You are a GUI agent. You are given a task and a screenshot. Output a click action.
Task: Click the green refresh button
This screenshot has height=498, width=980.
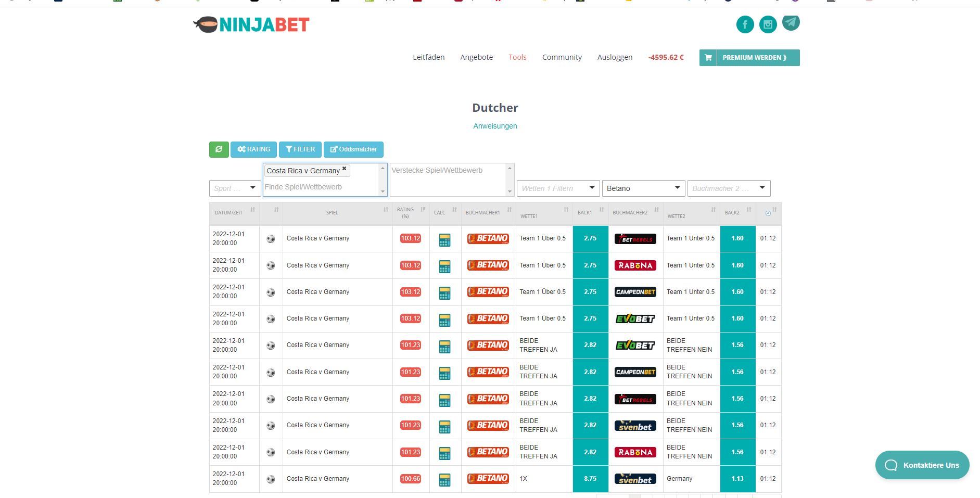219,149
